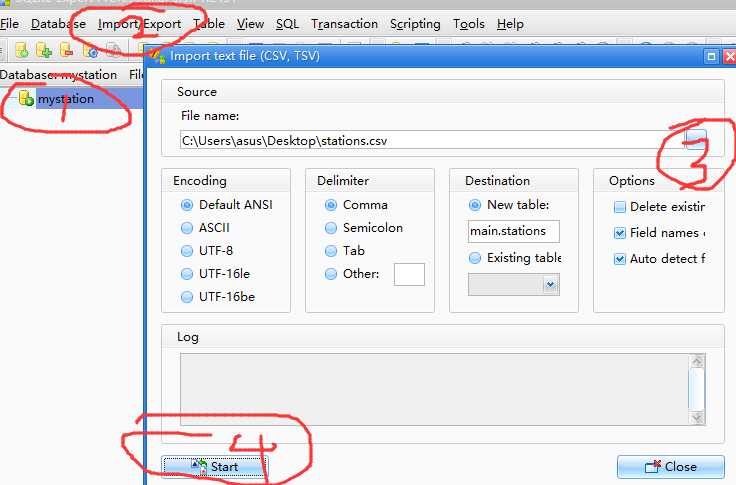Screen dimensions: 736x485
Task: Click the Open Database icon with green plus
Action: (x=44, y=49)
